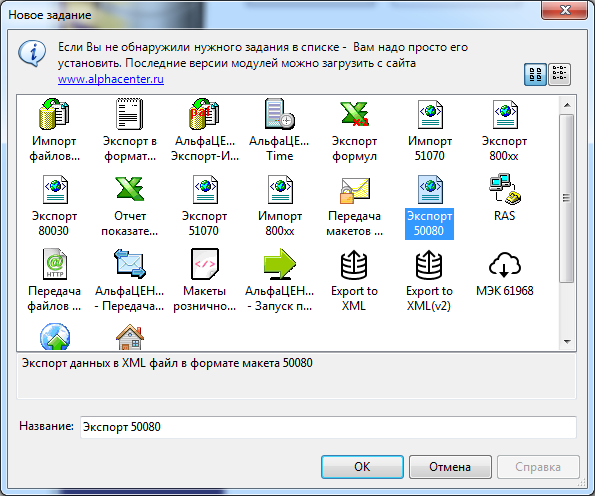Click the scrollbar down arrow
The width and height of the screenshot is (595, 496).
click(567, 342)
